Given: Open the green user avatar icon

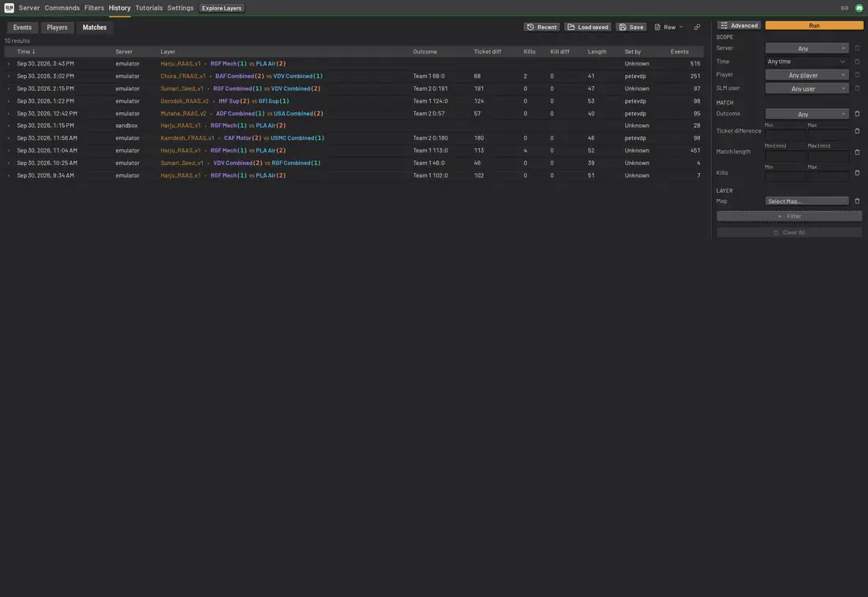Looking at the screenshot, I should 859,8.
